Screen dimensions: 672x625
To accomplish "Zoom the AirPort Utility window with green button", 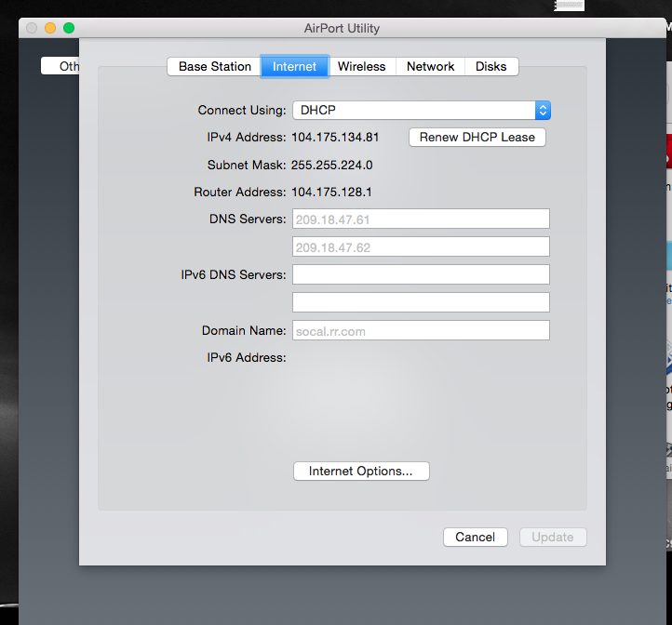I will (x=69, y=28).
